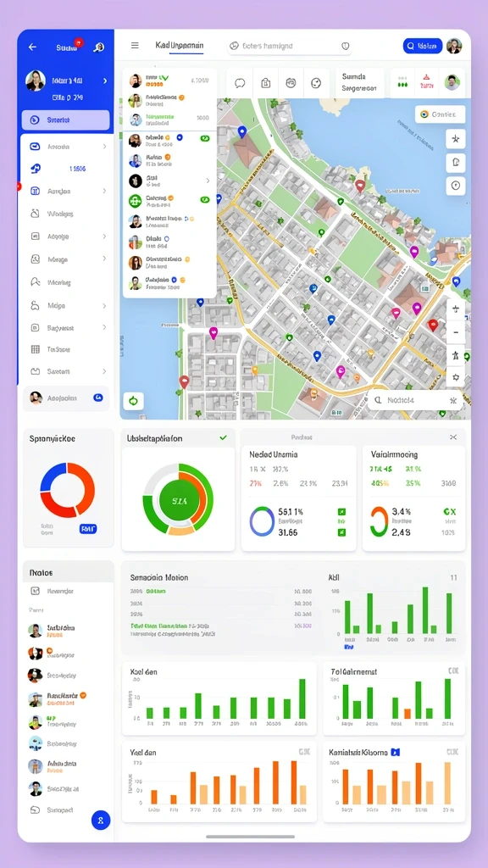Image resolution: width=488 pixels, height=868 pixels.
Task: Click the star icon on the map's right edge
Action: 455,138
